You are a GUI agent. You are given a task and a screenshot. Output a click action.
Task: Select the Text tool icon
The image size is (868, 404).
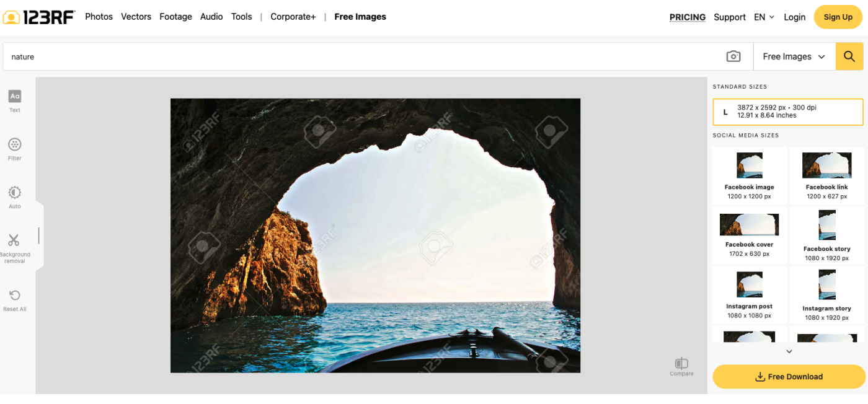[15, 96]
